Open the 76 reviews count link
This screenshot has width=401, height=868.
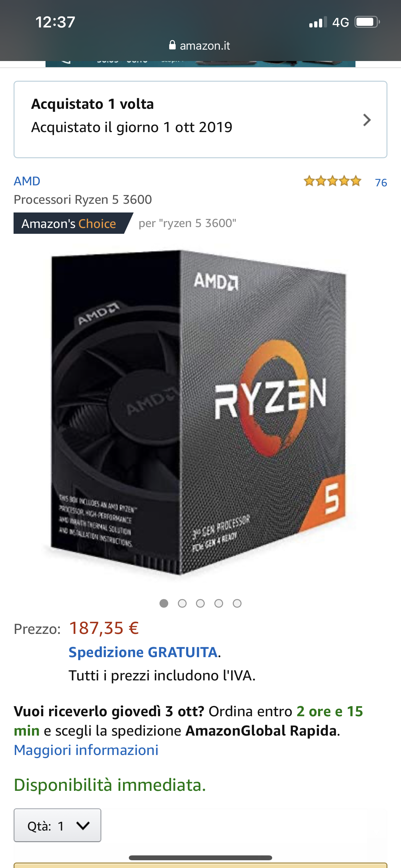pos(381,183)
